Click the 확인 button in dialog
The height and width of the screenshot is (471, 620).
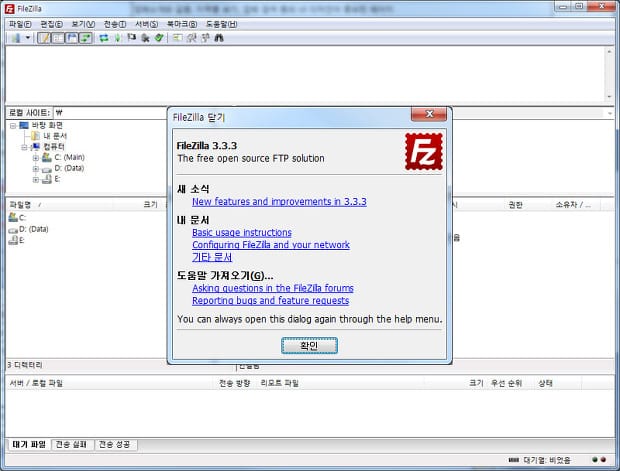pos(309,346)
